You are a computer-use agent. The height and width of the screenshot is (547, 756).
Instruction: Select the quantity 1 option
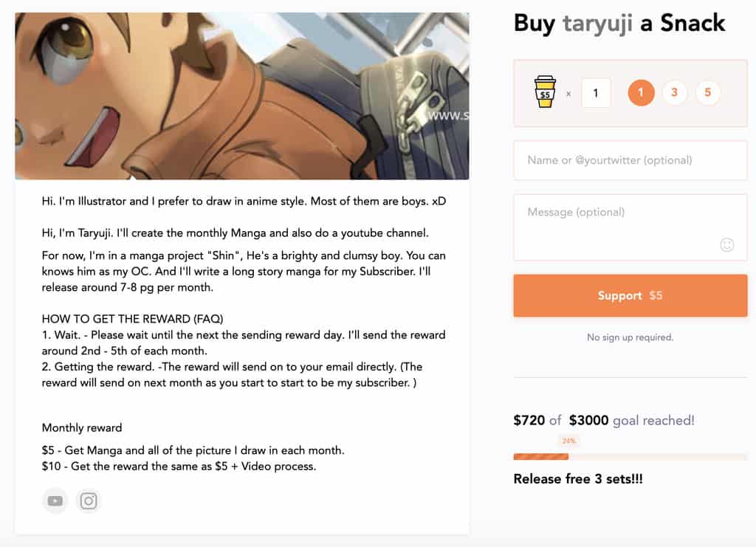tap(641, 92)
